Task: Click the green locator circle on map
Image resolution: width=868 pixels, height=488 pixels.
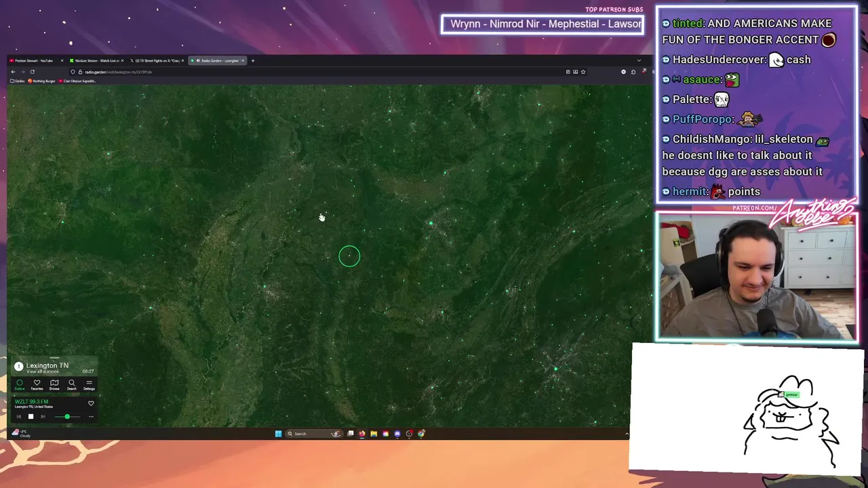Action: point(349,256)
